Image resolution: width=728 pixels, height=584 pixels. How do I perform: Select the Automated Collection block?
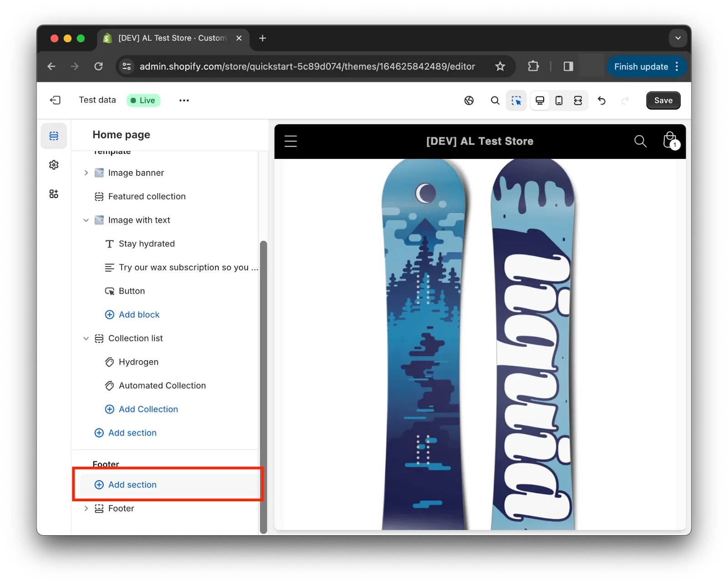click(162, 386)
